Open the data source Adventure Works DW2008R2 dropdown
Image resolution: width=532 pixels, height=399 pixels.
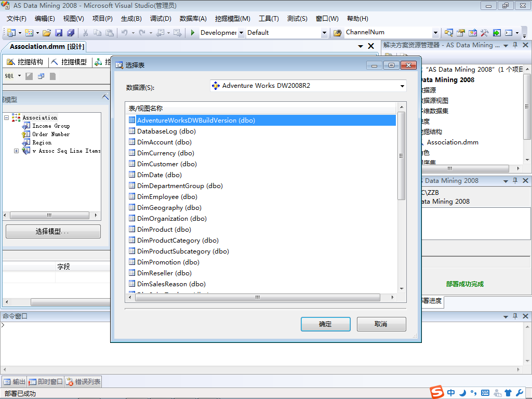[402, 86]
